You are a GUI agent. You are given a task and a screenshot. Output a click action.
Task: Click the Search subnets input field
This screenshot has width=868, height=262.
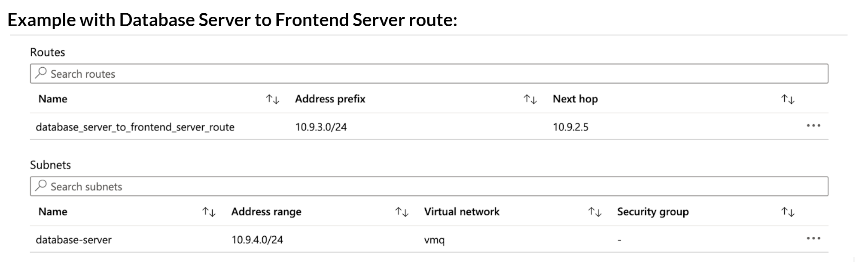(429, 187)
